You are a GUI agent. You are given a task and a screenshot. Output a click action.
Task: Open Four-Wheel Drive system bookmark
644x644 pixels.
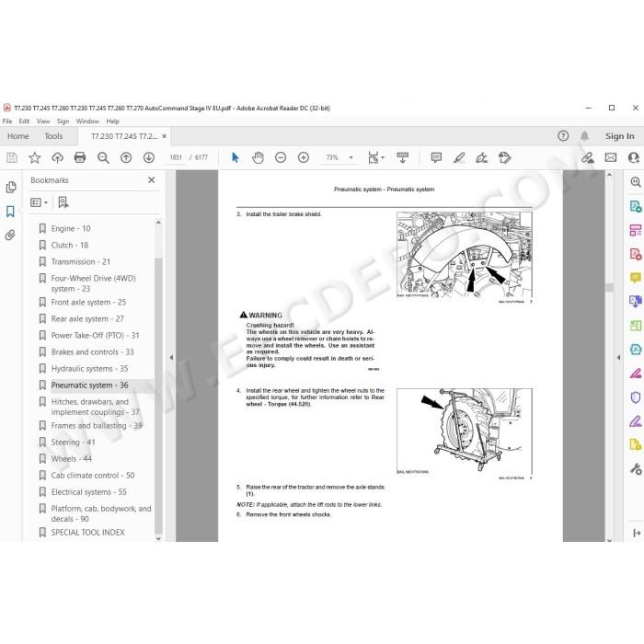tap(93, 283)
